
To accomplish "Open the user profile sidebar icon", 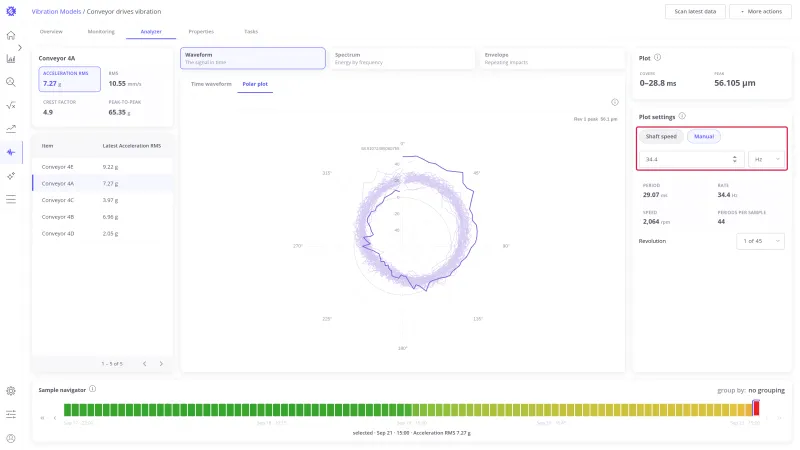I will (11, 438).
